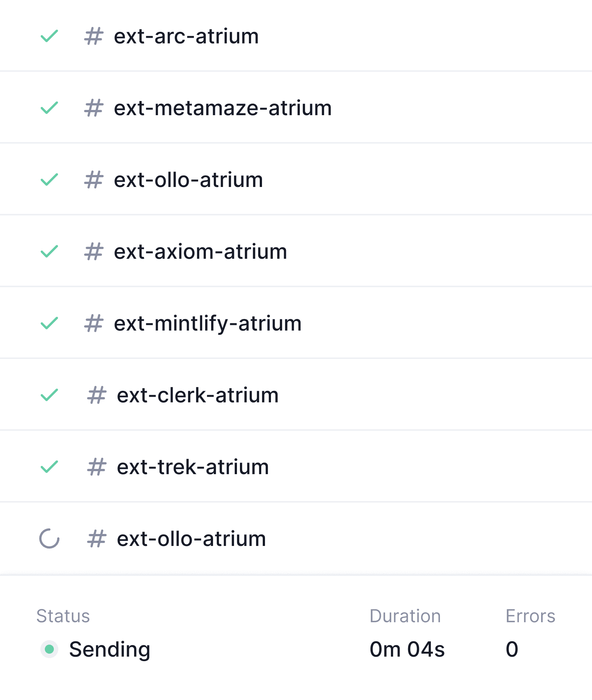Click the green checkmark beside ext-trek-atrium
Screen dimensions: 592x700
coord(49,467)
